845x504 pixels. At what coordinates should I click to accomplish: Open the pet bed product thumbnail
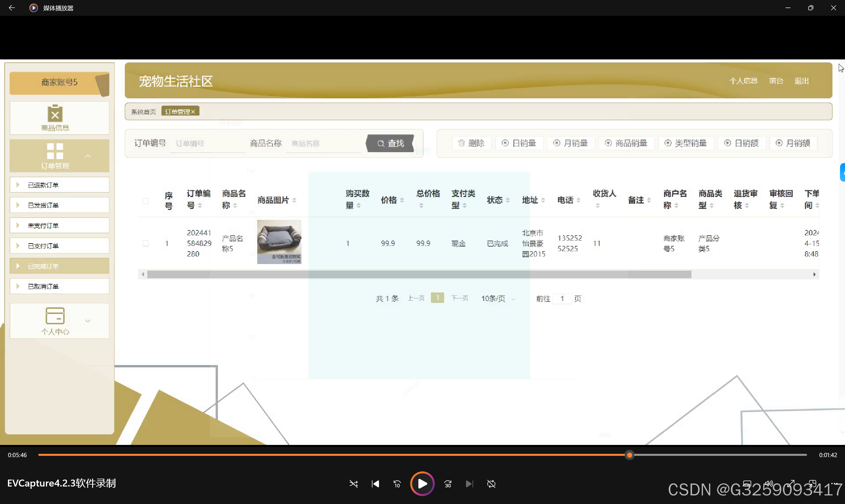coord(279,242)
